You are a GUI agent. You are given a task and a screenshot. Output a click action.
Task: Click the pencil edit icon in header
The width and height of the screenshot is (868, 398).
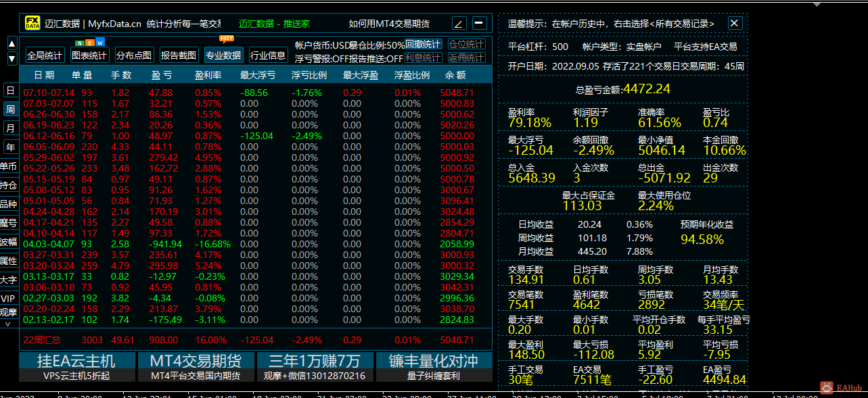[x=459, y=24]
